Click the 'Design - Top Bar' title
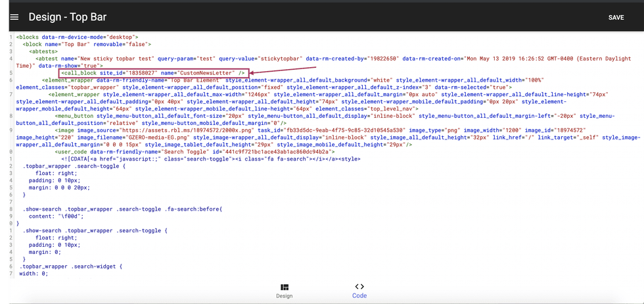644x304 pixels. pyautogui.click(x=66, y=16)
